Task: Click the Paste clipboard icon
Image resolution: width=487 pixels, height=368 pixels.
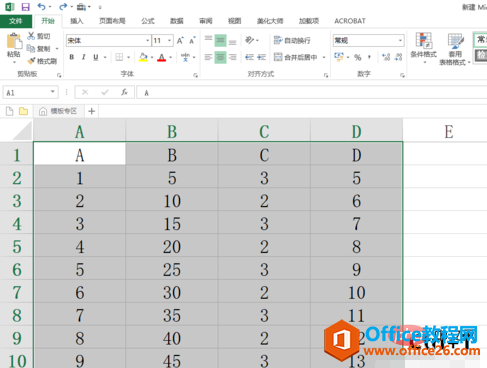Action: pos(14,42)
